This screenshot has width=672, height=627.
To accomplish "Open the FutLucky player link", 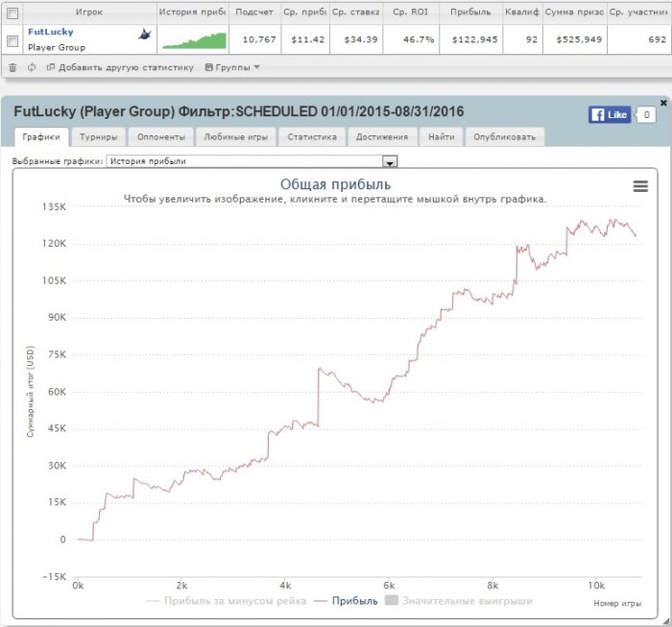I will click(51, 32).
